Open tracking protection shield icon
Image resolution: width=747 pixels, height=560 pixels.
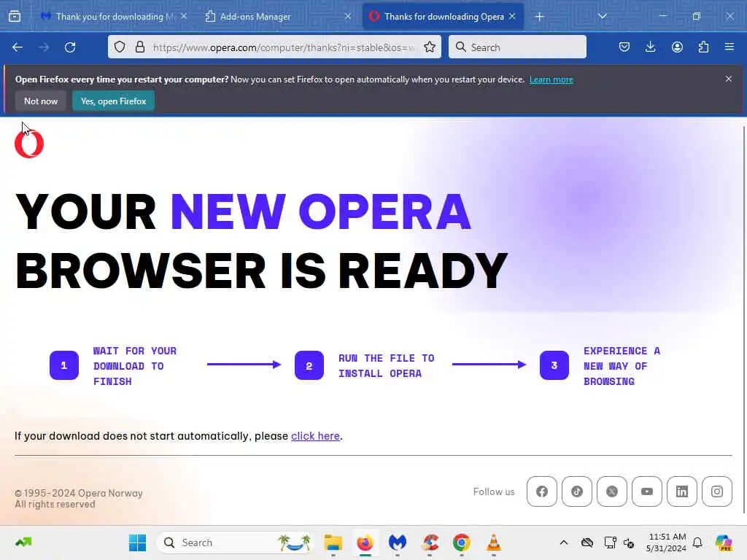(120, 47)
